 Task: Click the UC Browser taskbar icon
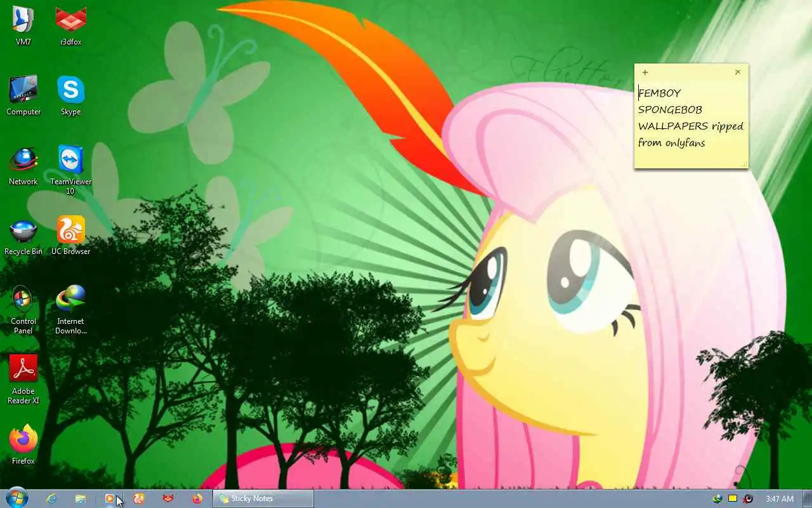139,498
